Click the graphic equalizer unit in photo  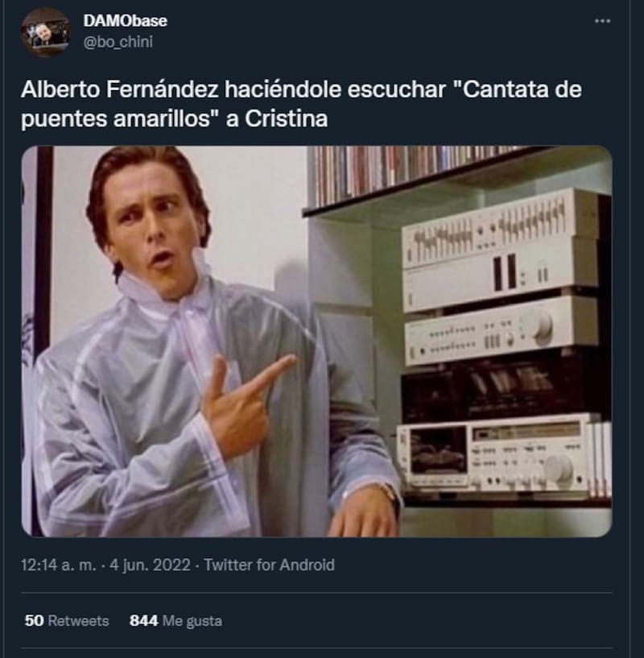(x=499, y=230)
